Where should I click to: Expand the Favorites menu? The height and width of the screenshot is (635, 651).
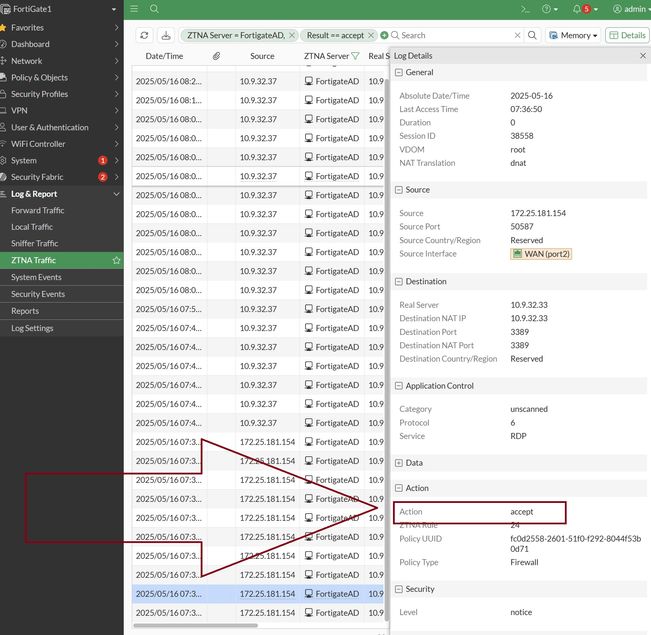(61, 27)
